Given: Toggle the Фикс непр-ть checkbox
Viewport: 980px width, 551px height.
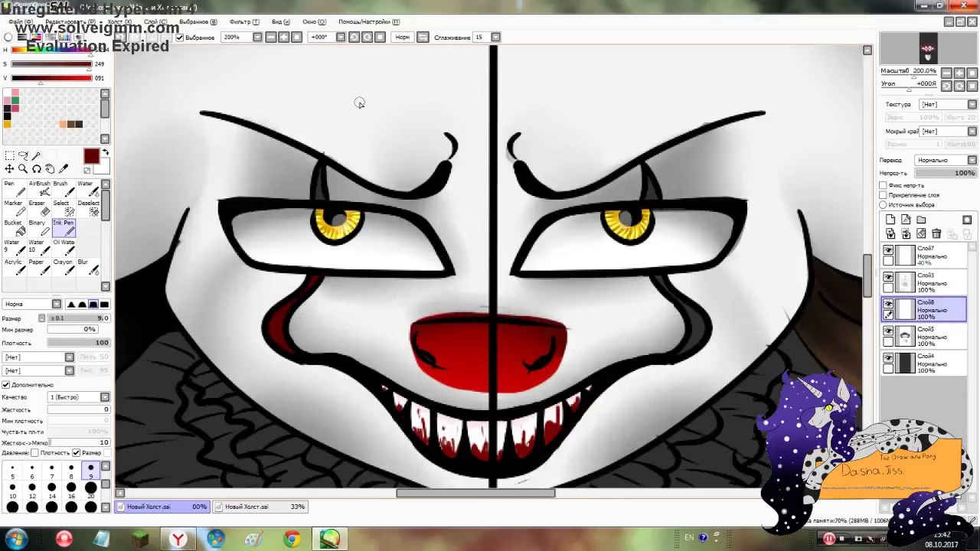Looking at the screenshot, I should point(883,185).
